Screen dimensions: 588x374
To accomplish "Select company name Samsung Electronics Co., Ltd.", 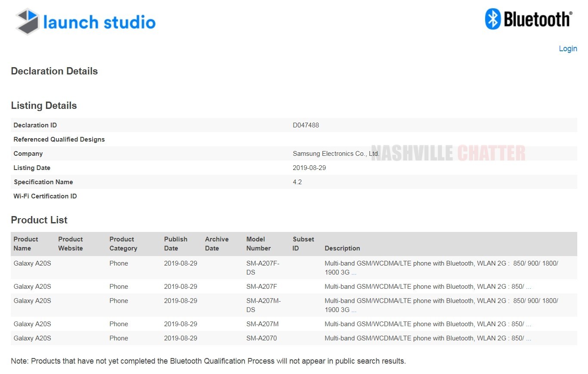I will pyautogui.click(x=336, y=154).
